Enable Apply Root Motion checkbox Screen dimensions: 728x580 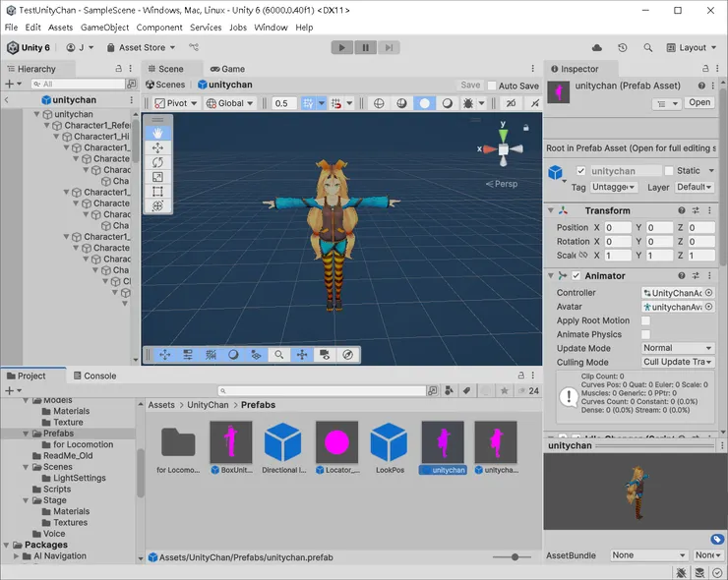point(645,320)
